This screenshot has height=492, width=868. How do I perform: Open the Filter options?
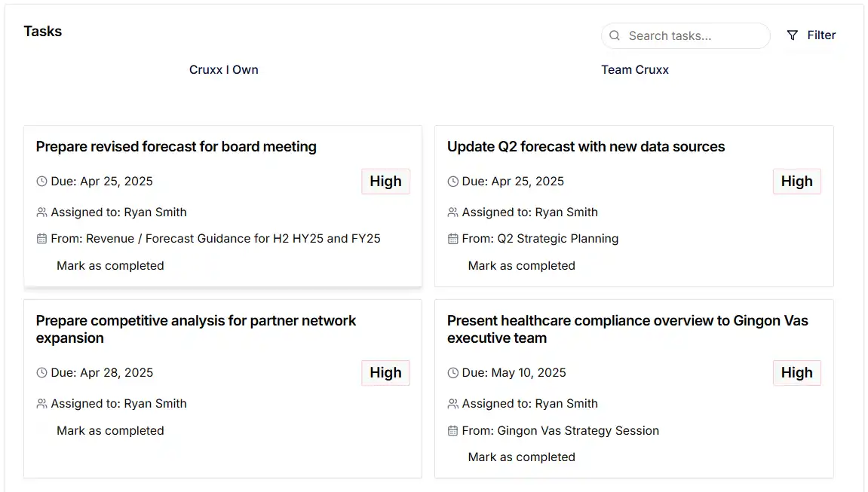click(x=811, y=35)
